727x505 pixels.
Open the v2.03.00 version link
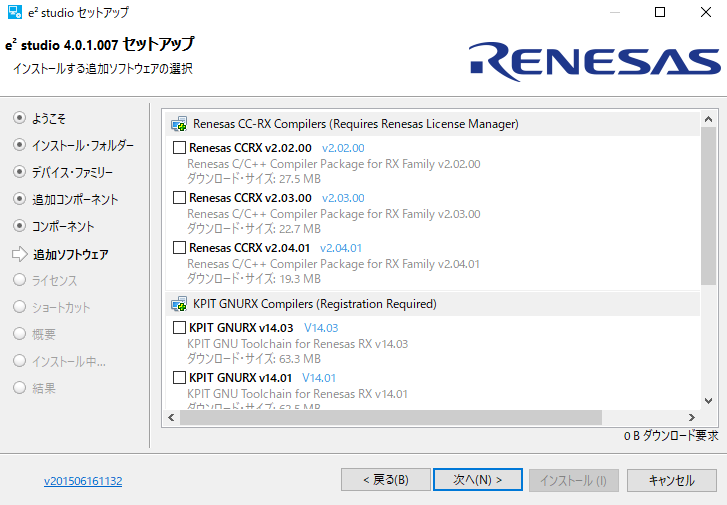[x=343, y=198]
